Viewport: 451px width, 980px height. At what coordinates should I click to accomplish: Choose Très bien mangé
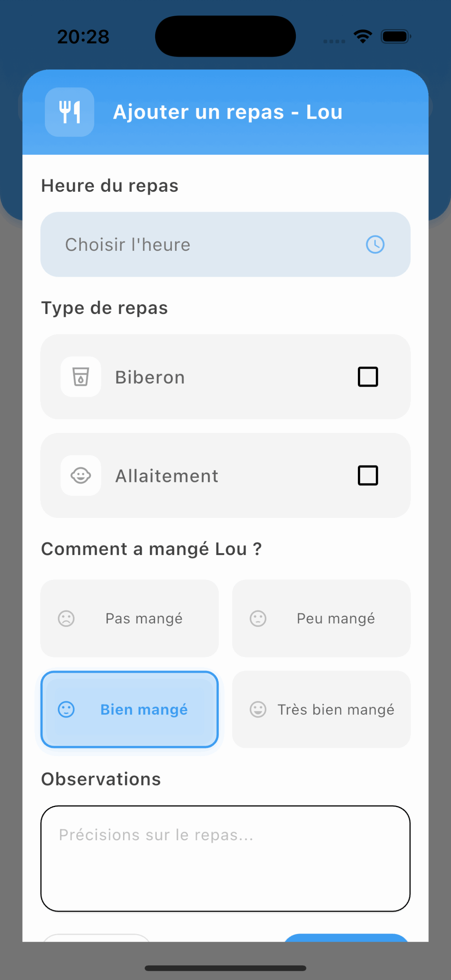321,709
